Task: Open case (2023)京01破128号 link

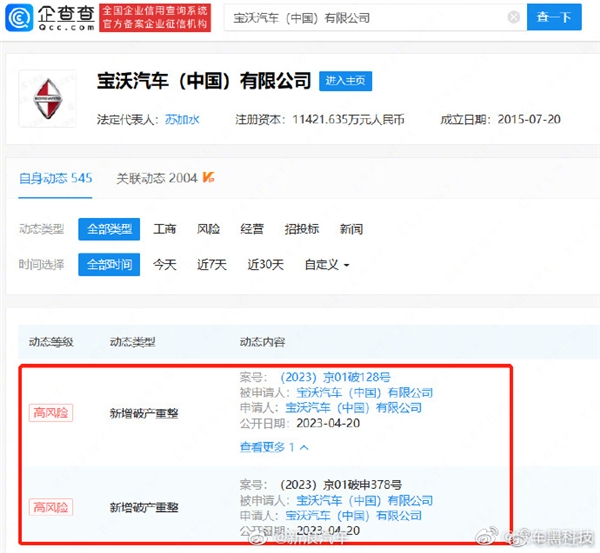Action: click(335, 377)
